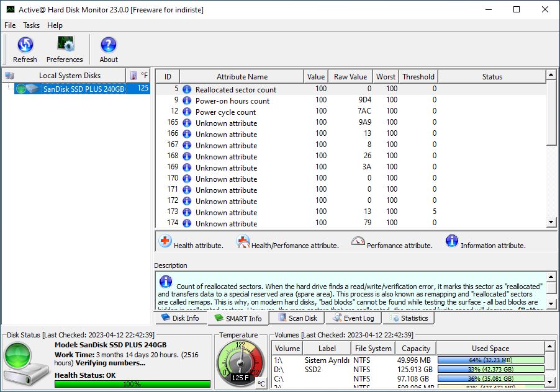560x392 pixels.
Task: Click the info icon for Power-on hours count
Action: 187,100
